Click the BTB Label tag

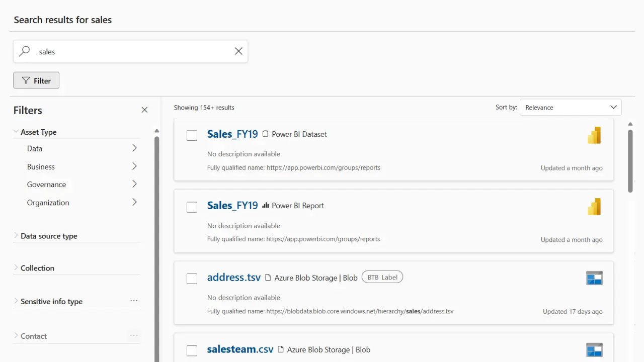[x=382, y=277]
